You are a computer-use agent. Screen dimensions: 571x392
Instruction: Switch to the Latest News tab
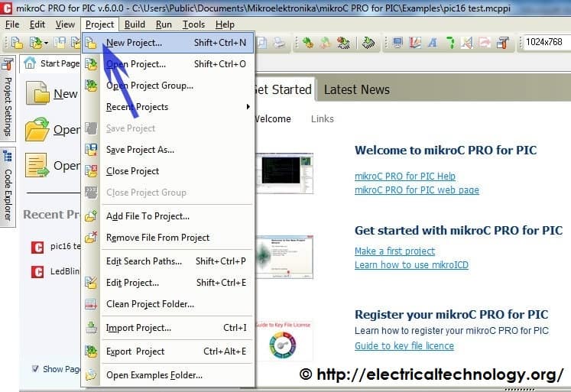pyautogui.click(x=356, y=89)
